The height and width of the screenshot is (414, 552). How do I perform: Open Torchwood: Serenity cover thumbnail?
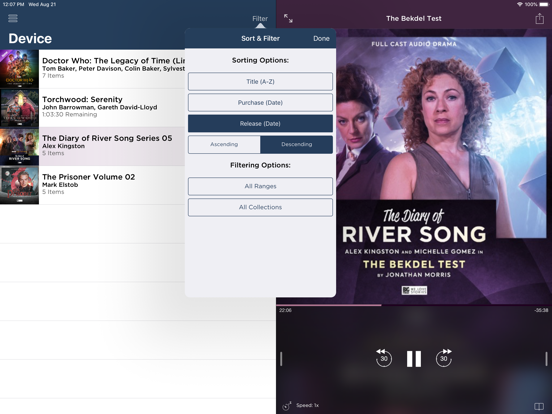point(19,108)
